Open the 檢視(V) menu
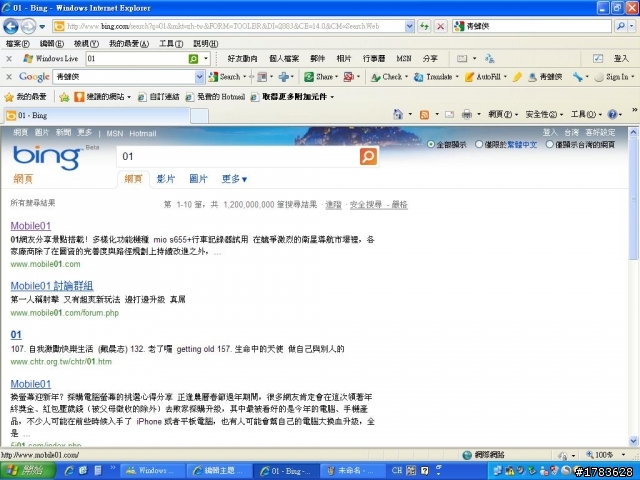640x480 pixels. pyautogui.click(x=86, y=44)
